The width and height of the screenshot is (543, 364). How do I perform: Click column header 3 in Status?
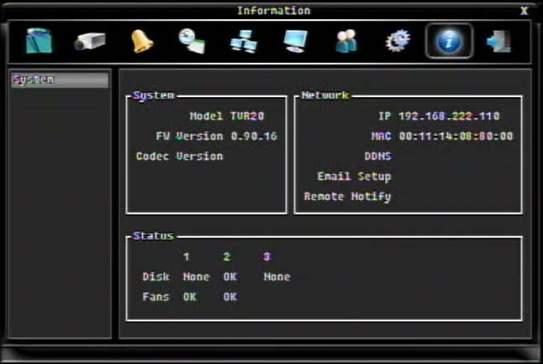pos(267,257)
